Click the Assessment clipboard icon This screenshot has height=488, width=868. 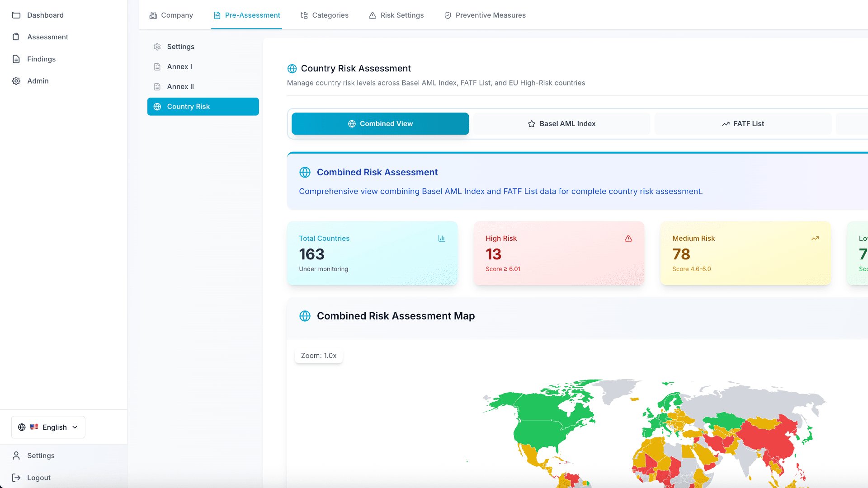click(16, 37)
